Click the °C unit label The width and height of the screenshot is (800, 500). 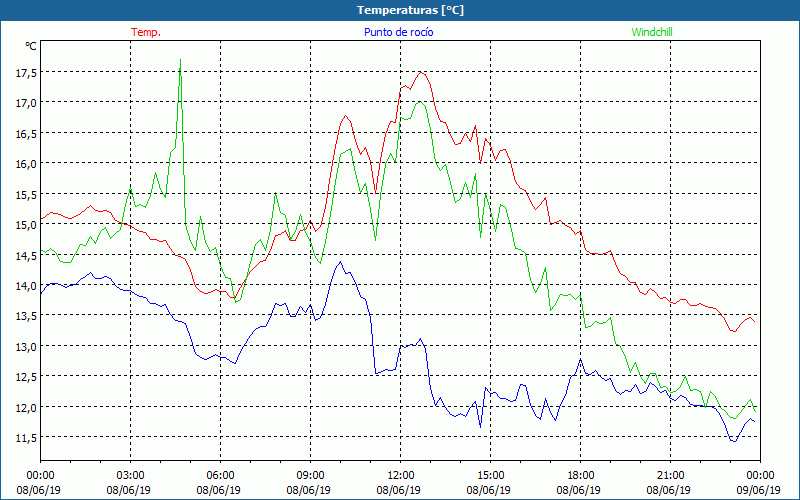tap(31, 46)
